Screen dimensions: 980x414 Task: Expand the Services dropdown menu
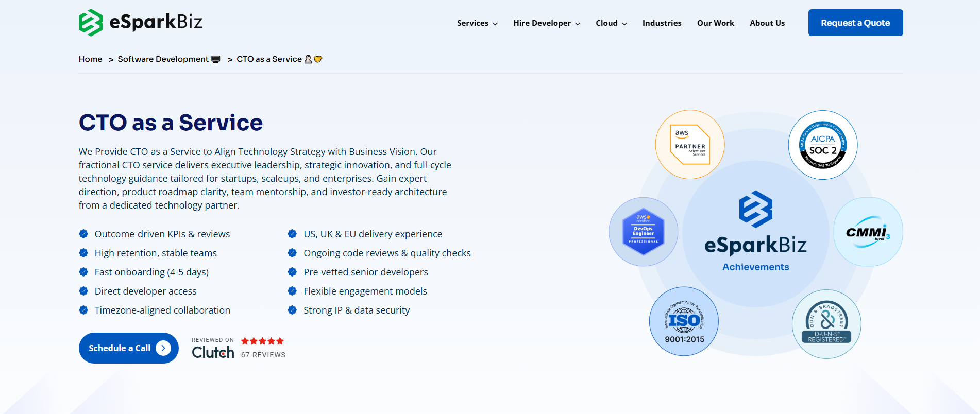pos(477,23)
